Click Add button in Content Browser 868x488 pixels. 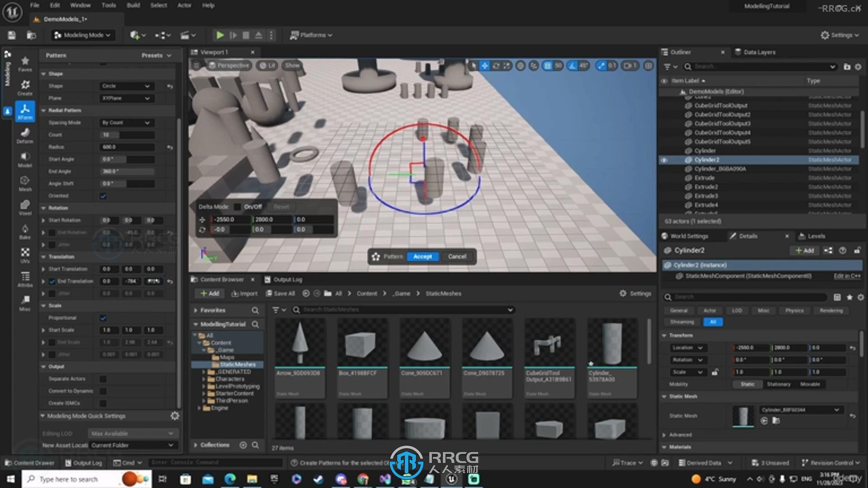[x=210, y=294]
